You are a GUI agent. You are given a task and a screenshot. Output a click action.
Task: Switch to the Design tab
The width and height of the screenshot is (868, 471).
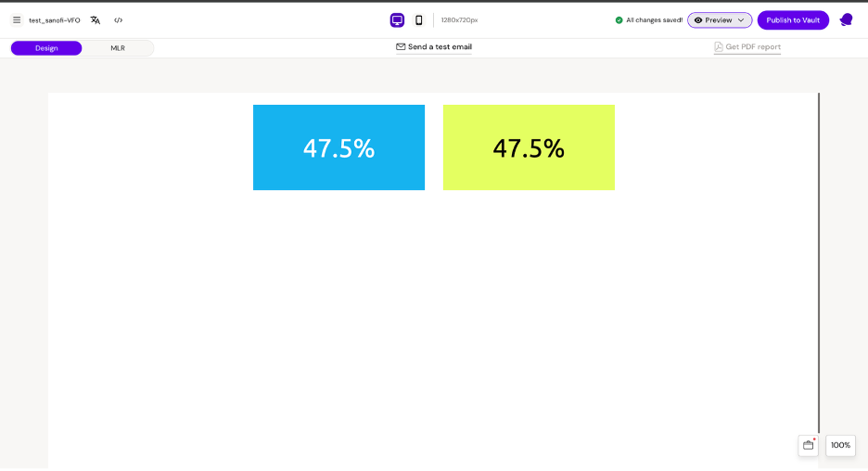pyautogui.click(x=46, y=48)
